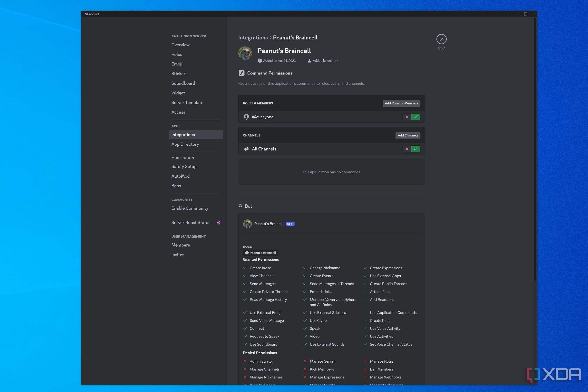Toggle the green checkmark for All Channels
This screenshot has width=588, height=392.
[416, 149]
